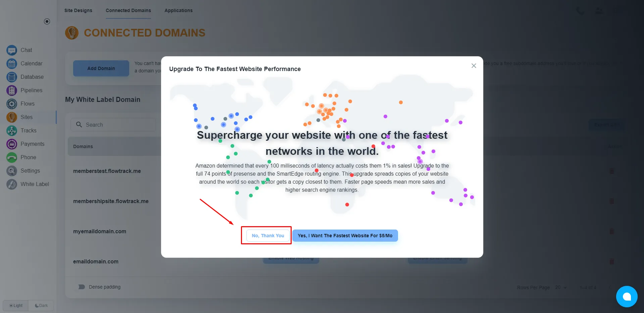Open the Flows sidebar icon
644x313 pixels.
click(x=12, y=104)
